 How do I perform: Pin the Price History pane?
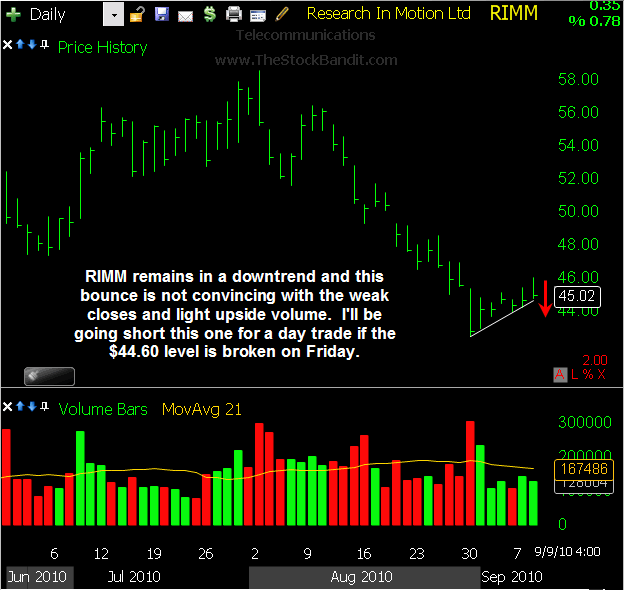[45, 44]
